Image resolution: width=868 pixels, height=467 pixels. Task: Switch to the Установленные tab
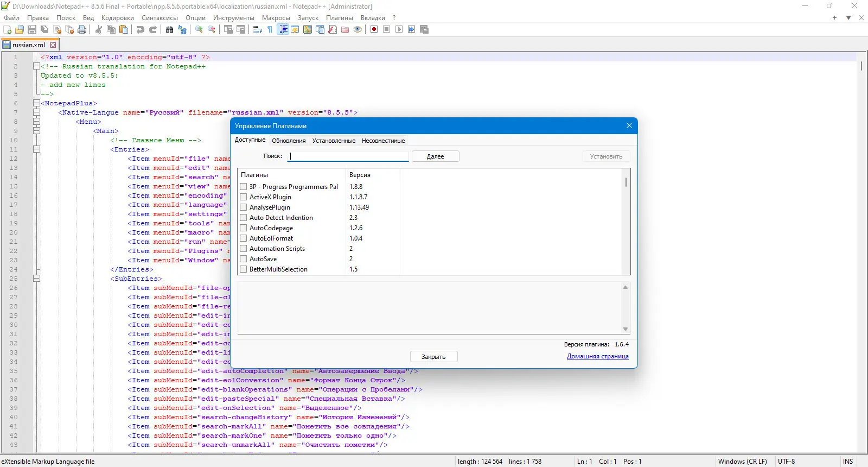pos(334,141)
